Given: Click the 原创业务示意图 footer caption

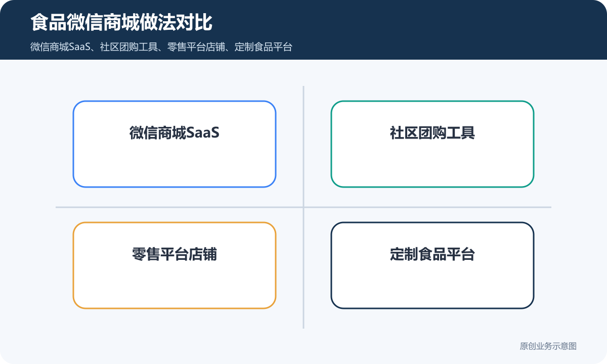Looking at the screenshot, I should pos(548,346).
